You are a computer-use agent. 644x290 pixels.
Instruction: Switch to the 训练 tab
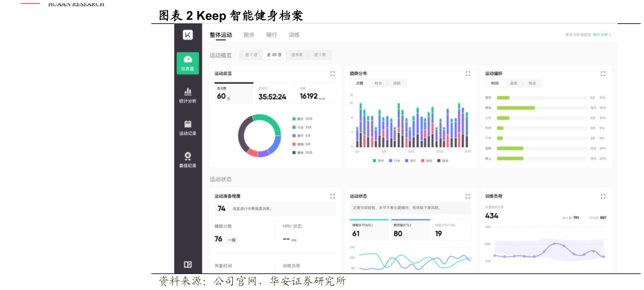click(x=294, y=35)
